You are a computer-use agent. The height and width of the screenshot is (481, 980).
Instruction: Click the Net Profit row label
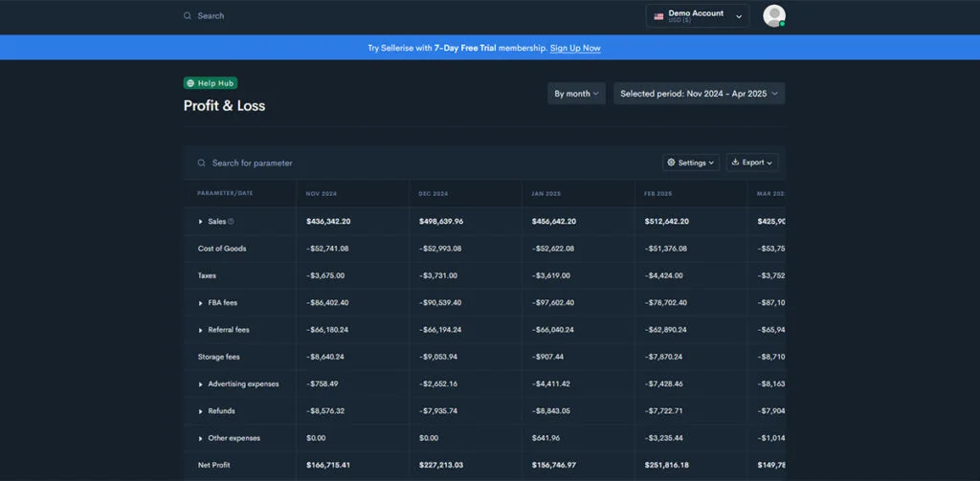point(213,466)
